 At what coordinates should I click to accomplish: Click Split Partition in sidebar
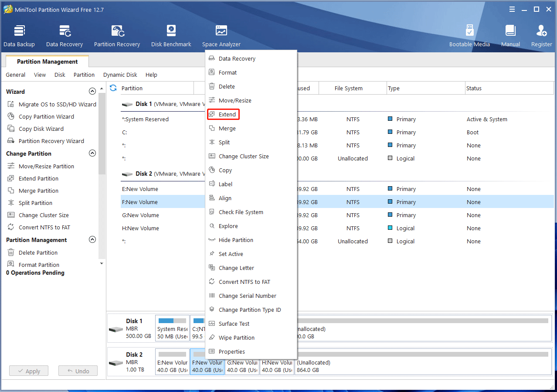(x=30, y=203)
